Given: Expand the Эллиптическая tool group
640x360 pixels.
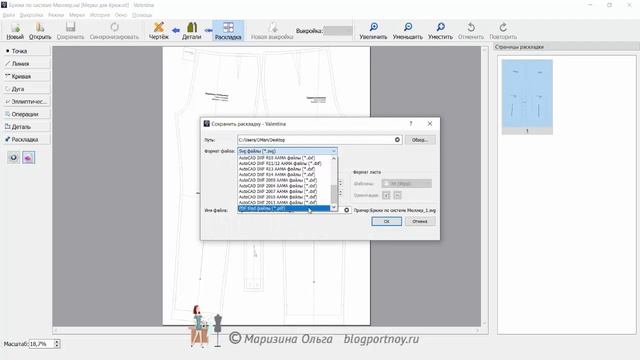Looking at the screenshot, I should [27, 101].
